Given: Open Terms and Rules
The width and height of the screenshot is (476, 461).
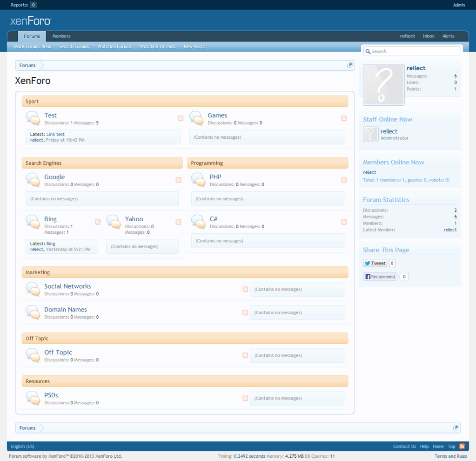Looking at the screenshot, I should click(x=451, y=456).
